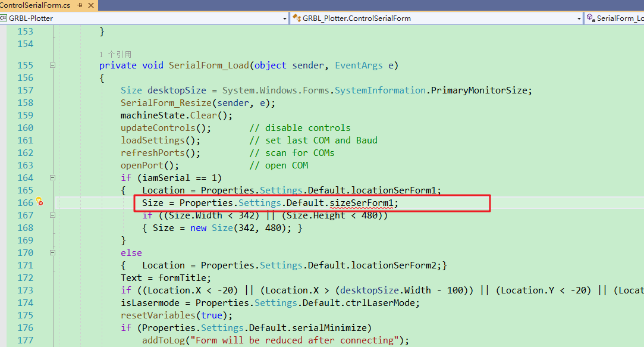The width and height of the screenshot is (644, 347).
Task: Click the addToLog call on line 177
Action: tap(163, 340)
